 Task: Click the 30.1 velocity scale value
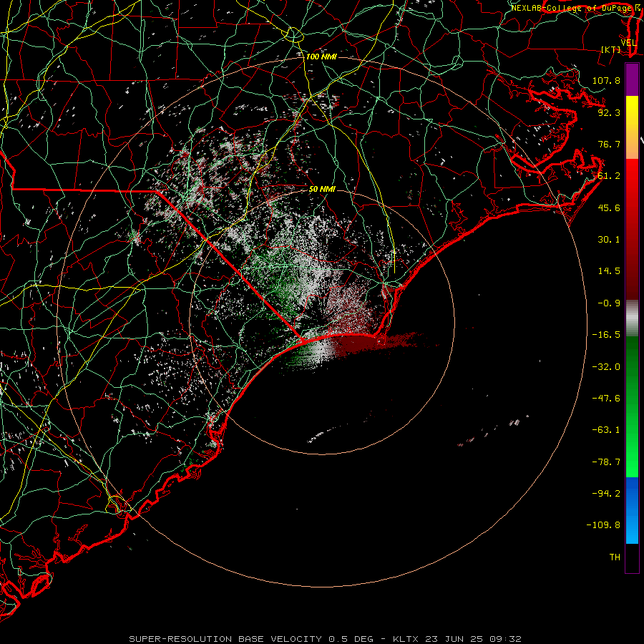[x=609, y=240]
